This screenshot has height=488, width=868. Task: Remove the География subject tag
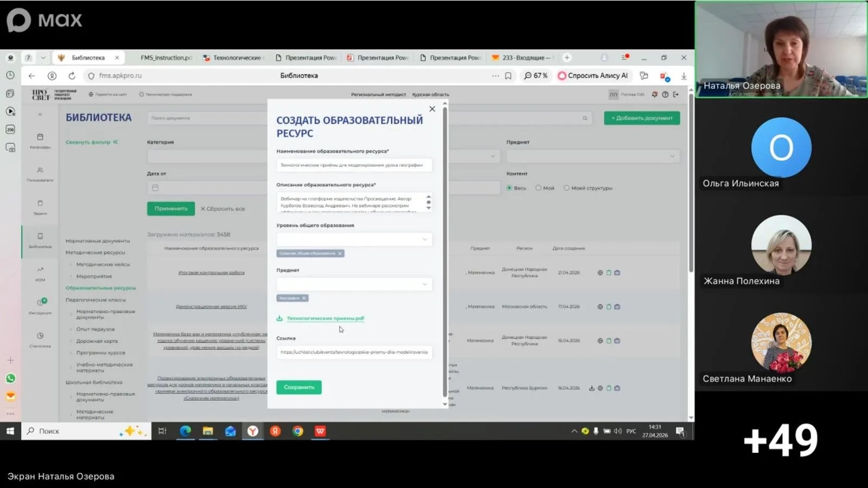pos(304,298)
